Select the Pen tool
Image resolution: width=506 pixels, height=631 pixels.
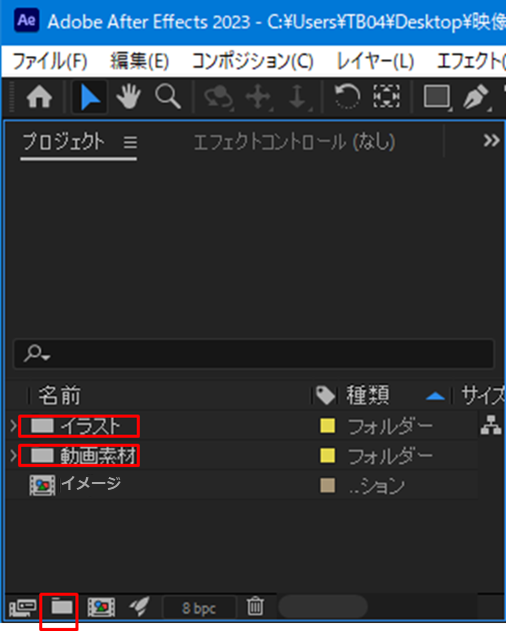point(476,97)
